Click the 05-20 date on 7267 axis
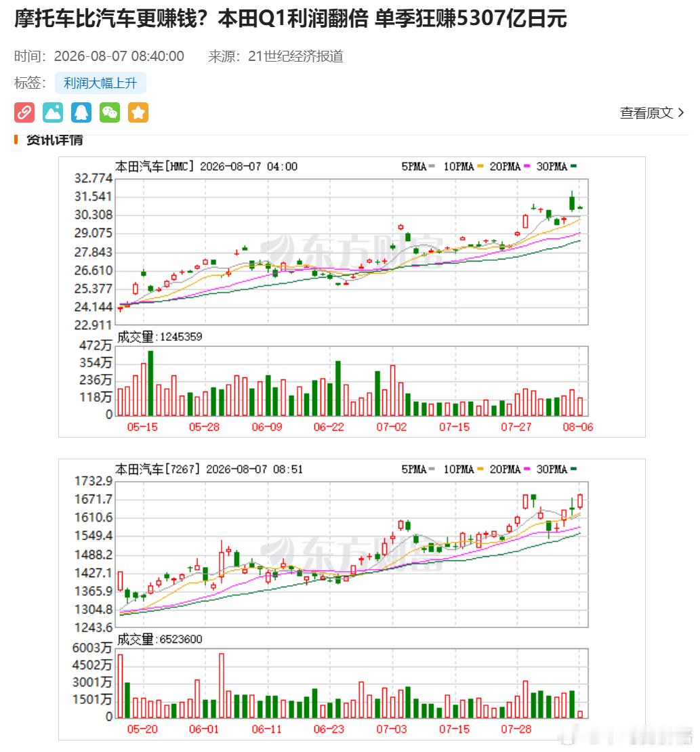Screen dimensions: 700x752 click(x=142, y=729)
